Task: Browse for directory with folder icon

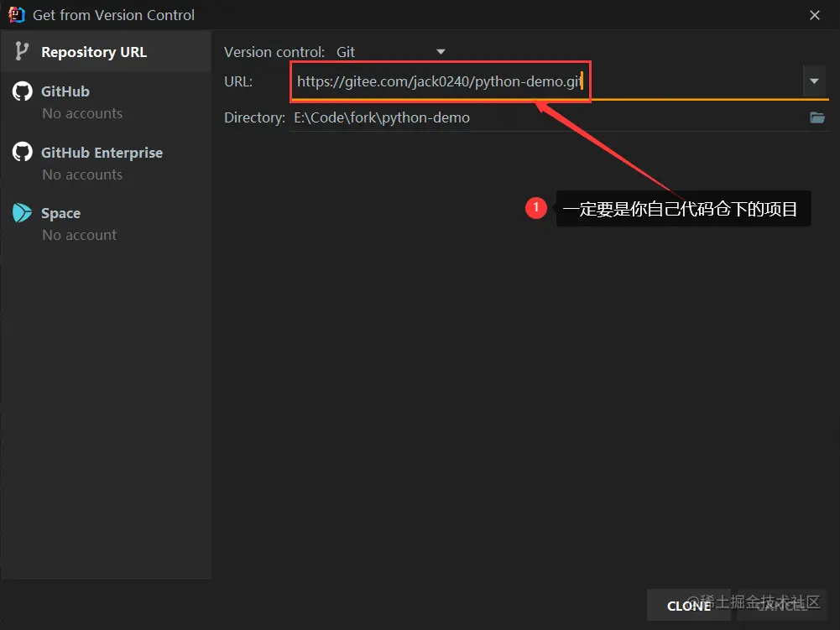Action: pyautogui.click(x=817, y=117)
